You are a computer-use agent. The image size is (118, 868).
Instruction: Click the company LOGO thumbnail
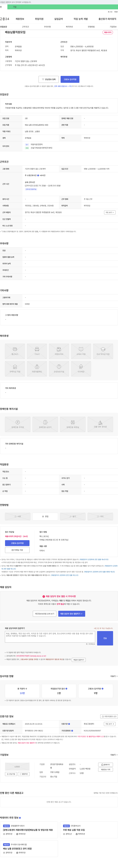click(x=17, y=767)
